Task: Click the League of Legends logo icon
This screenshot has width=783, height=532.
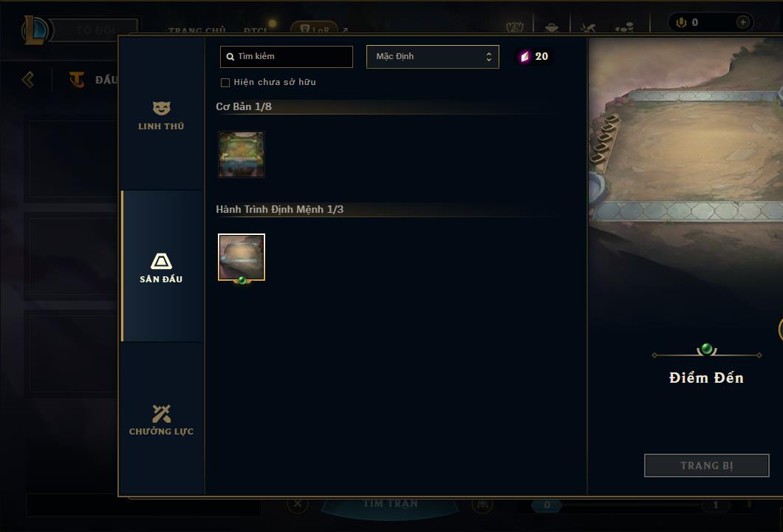Action: coord(35,30)
